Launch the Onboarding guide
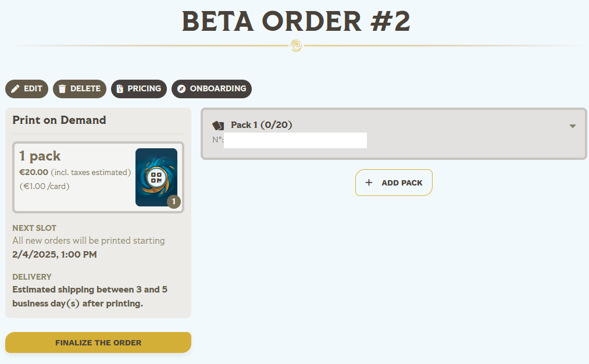Image resolution: width=589 pixels, height=364 pixels. coord(212,89)
